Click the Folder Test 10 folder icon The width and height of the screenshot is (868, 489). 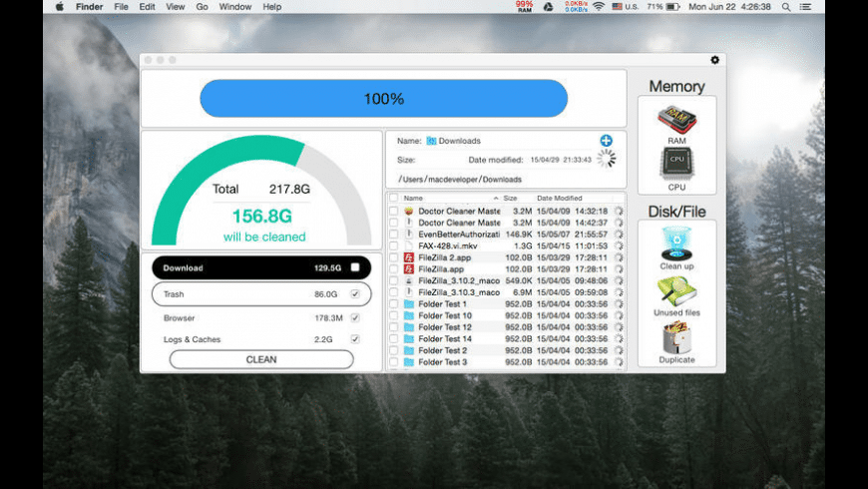pyautogui.click(x=408, y=315)
